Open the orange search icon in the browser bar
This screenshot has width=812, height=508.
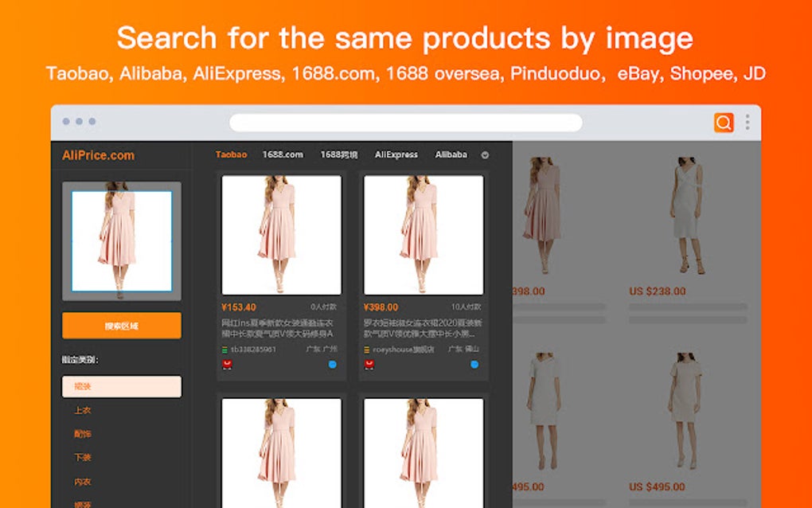tap(723, 122)
